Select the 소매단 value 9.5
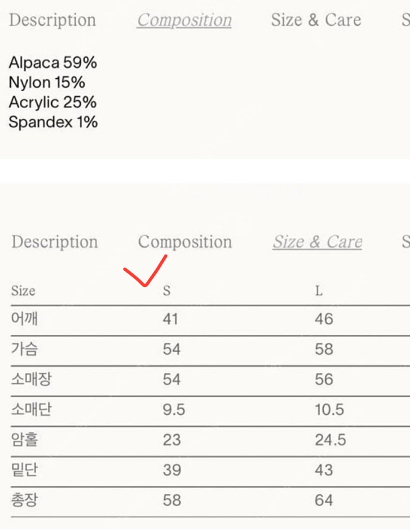 (174, 409)
